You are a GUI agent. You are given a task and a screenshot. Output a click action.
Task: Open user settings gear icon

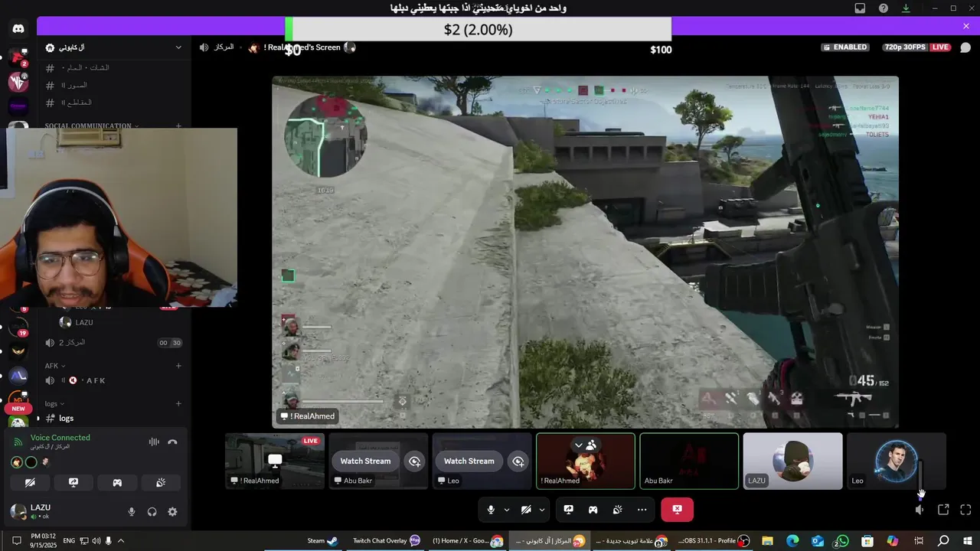[x=172, y=512]
